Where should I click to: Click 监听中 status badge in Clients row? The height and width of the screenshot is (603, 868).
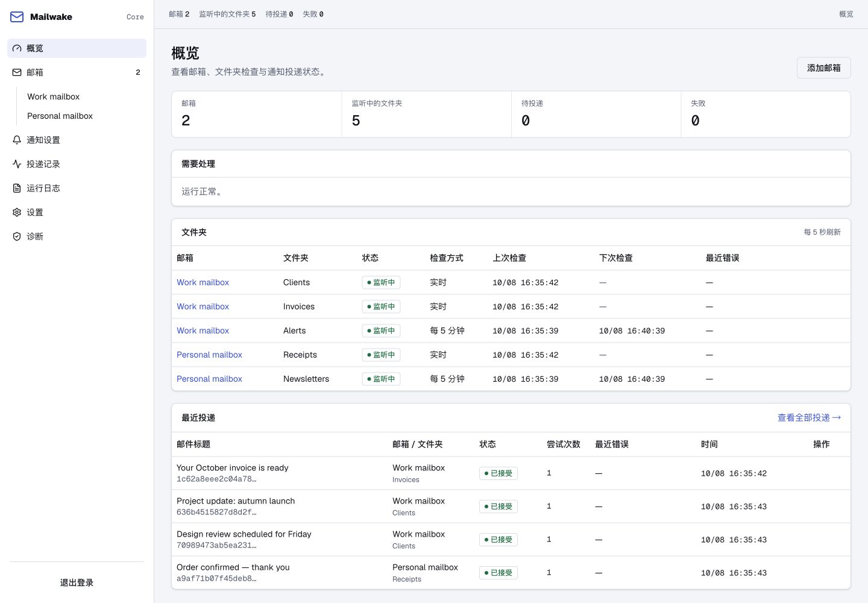pyautogui.click(x=381, y=282)
